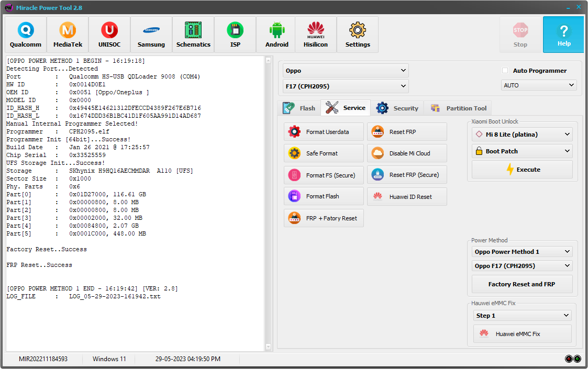
Task: Click the Build Date log line
Action: click(x=78, y=148)
